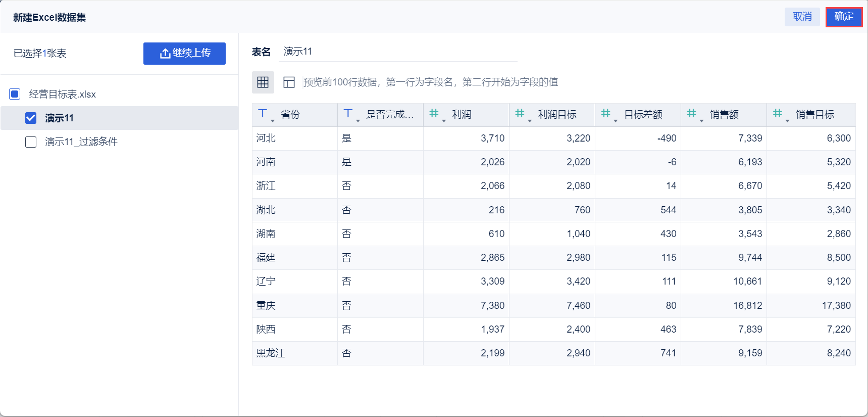Cancel with the 取消 button
Image resolution: width=868 pixels, height=417 pixels.
(802, 17)
